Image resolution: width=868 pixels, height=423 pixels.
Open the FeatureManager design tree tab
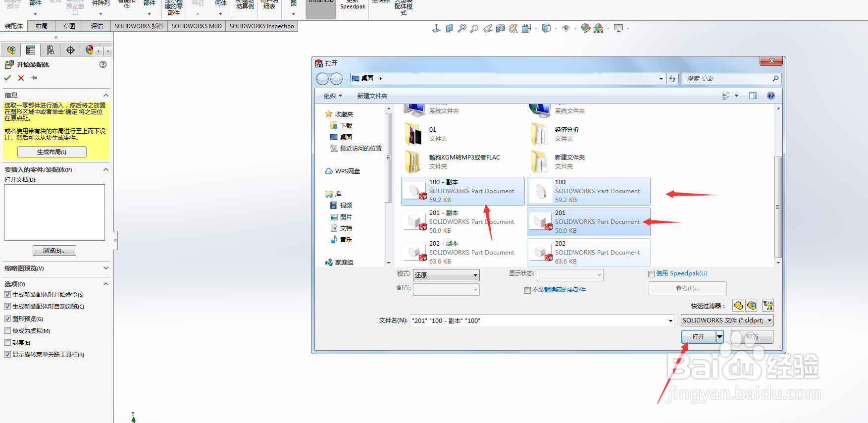click(x=11, y=50)
